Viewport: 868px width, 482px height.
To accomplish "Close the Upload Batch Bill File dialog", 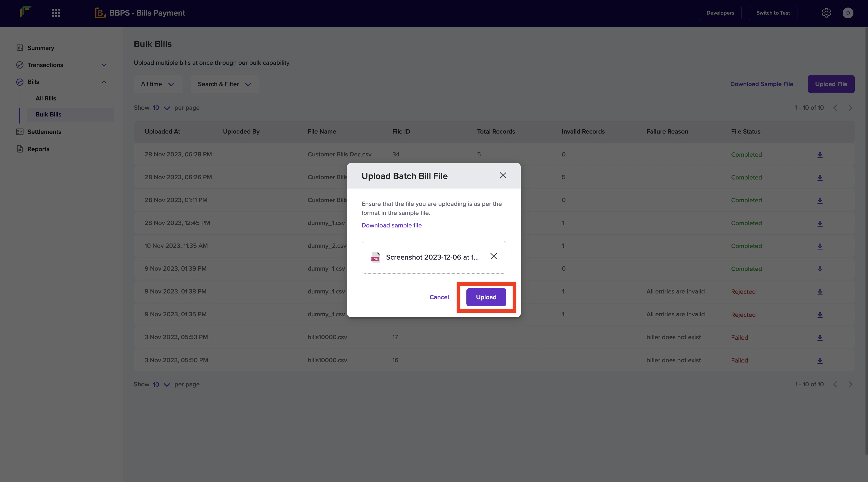I will (503, 175).
